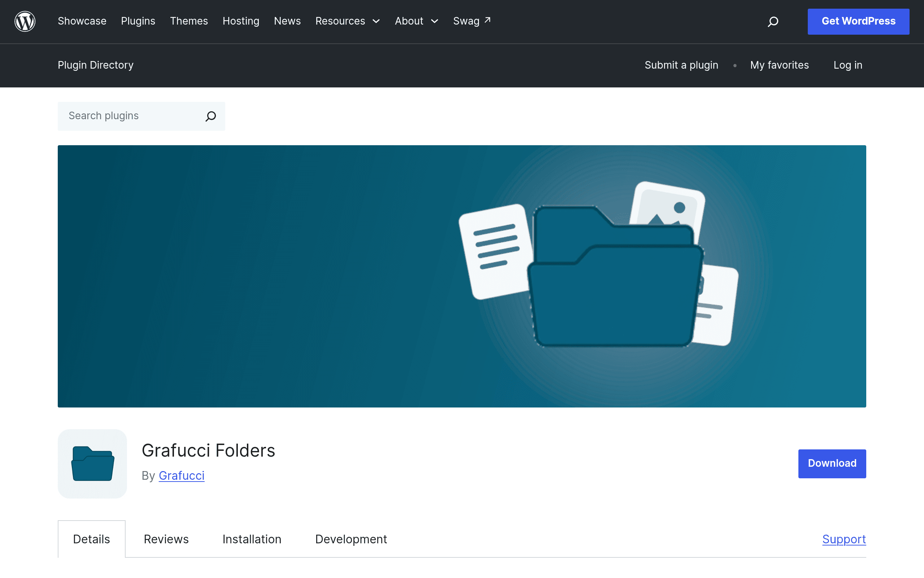Open the site search magnifier icon in header
Image resolution: width=924 pixels, height=578 pixels.
pos(773,21)
